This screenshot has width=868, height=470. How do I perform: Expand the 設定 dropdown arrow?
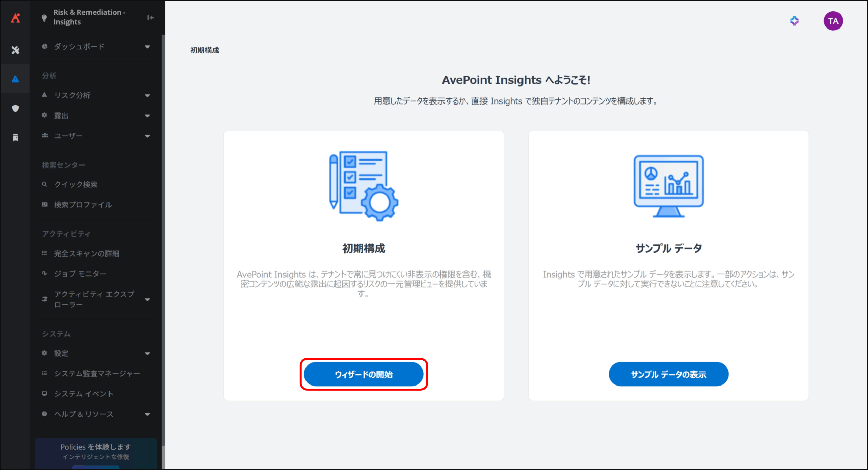pos(147,353)
